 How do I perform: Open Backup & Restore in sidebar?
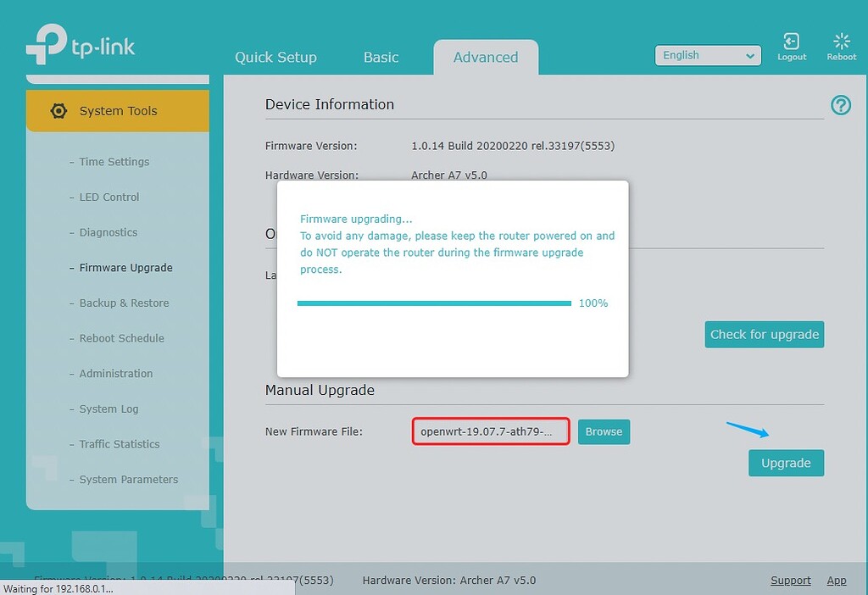pos(124,303)
